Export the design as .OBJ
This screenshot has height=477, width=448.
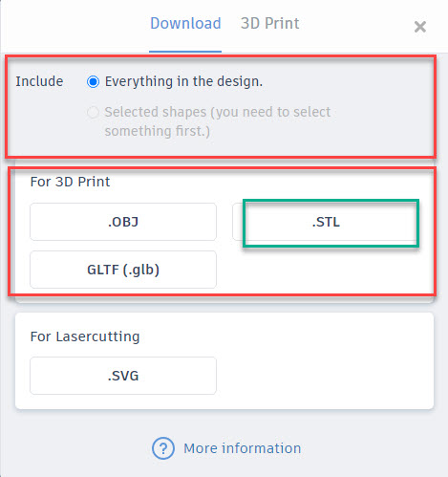pos(123,222)
